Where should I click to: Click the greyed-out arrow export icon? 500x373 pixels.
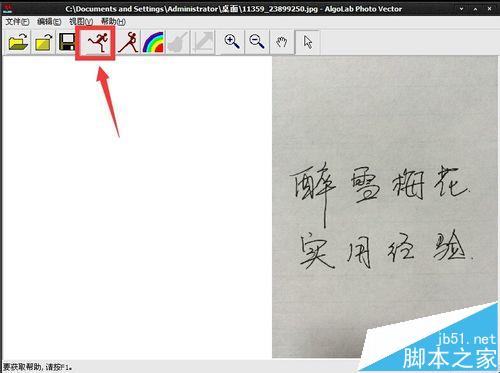pos(203,42)
